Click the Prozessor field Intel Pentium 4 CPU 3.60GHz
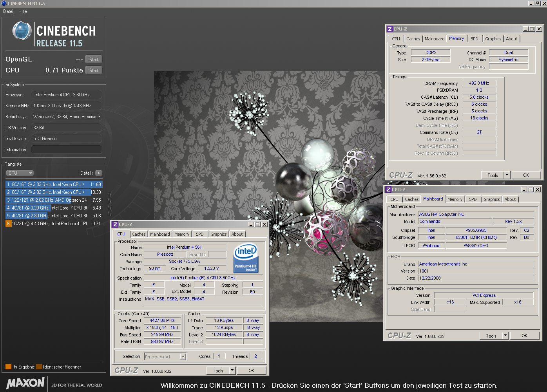 point(67,95)
